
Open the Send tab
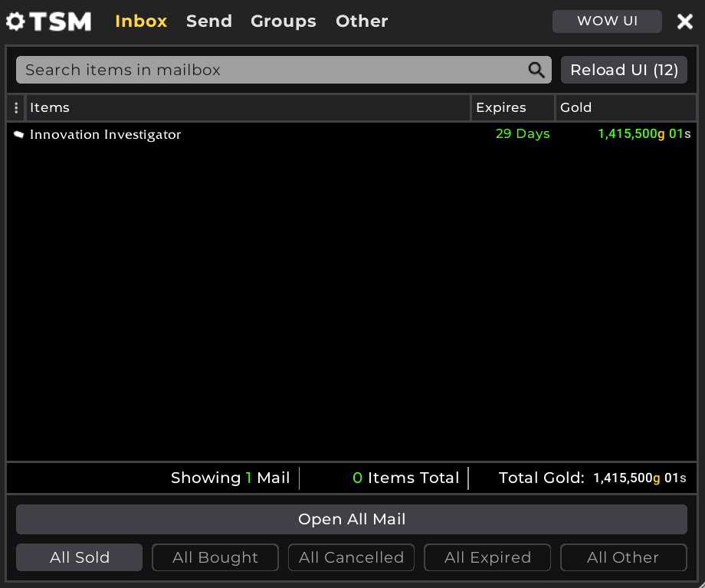click(x=209, y=21)
